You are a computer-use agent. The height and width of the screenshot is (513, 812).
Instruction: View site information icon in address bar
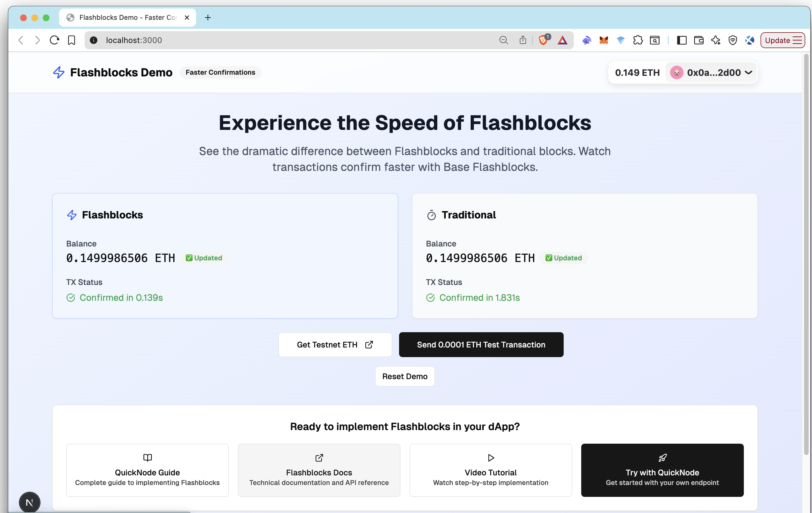point(93,40)
